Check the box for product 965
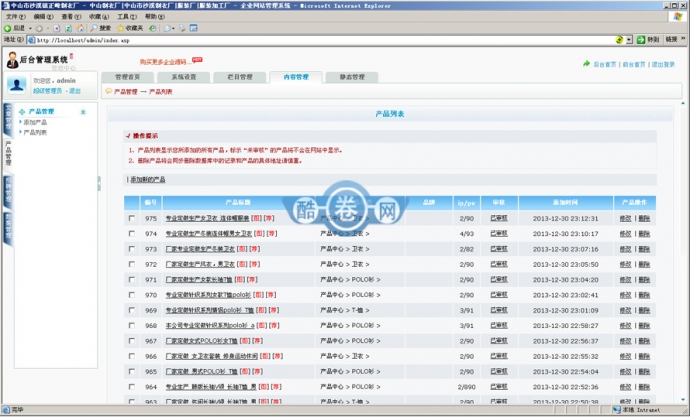 point(132,371)
